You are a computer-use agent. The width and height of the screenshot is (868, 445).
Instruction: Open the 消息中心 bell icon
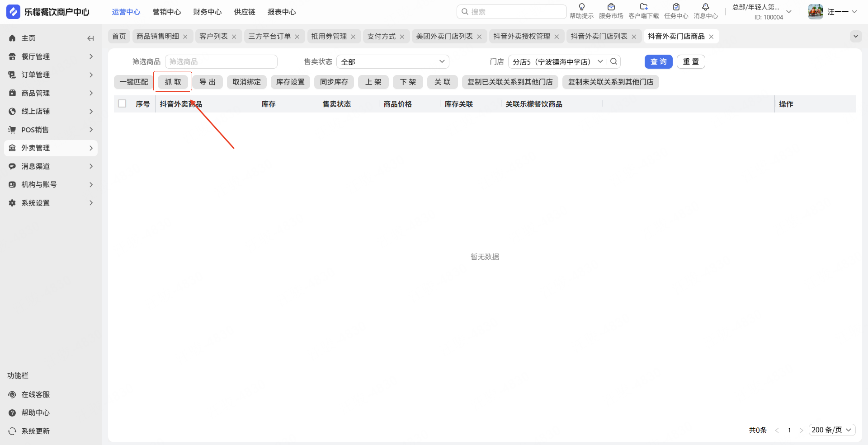[706, 7]
